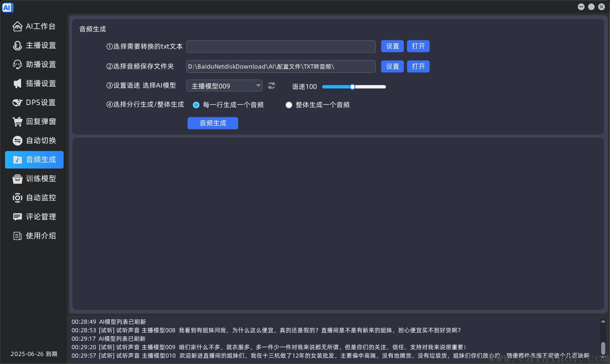Open the 训练模型 section
This screenshot has width=610, height=364.
tap(34, 178)
